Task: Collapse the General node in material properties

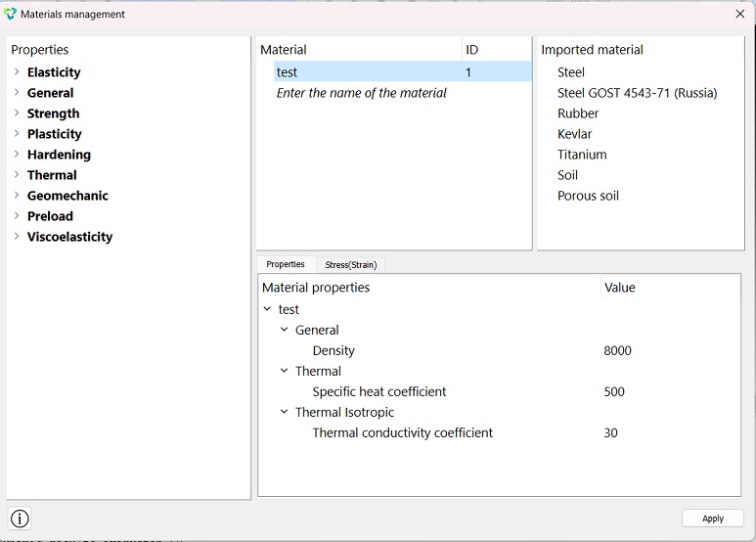Action: coord(285,330)
